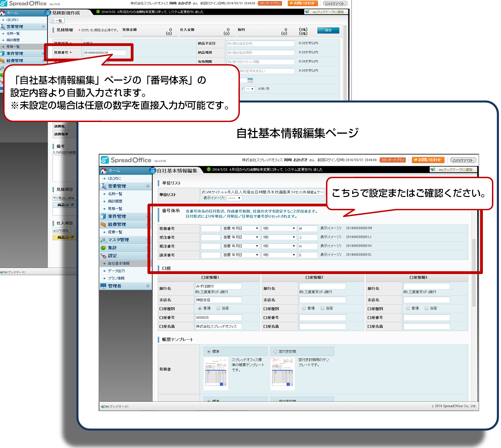Screen dimensions: 501x448
Task: Select 当座 radio in 口座情報3
Action: coord(426,309)
